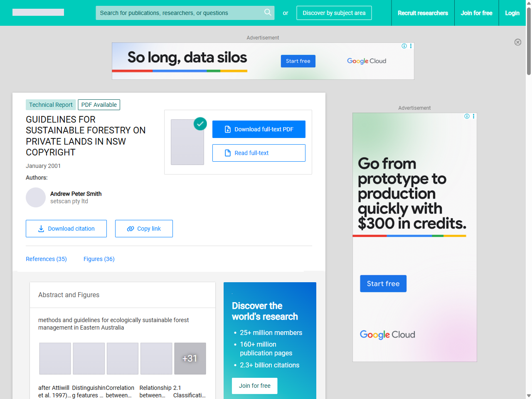Download the full-text PDF

[259, 129]
